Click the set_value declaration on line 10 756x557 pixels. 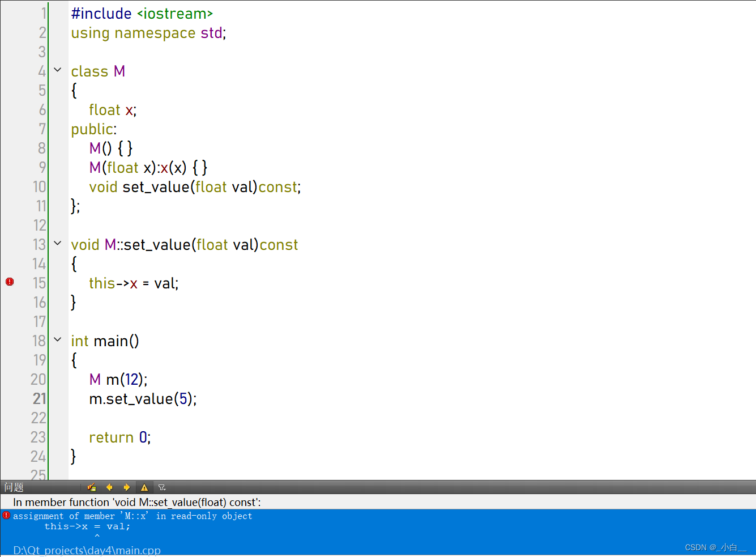click(x=195, y=187)
